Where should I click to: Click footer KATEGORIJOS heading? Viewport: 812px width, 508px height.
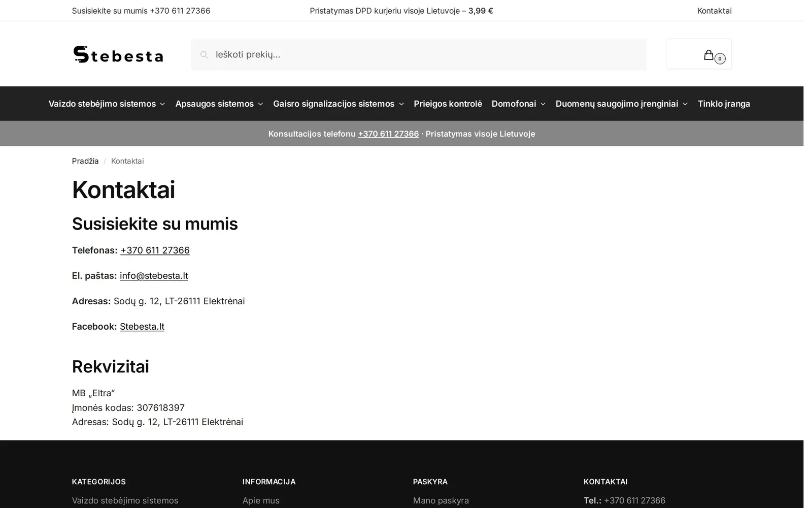(x=99, y=482)
